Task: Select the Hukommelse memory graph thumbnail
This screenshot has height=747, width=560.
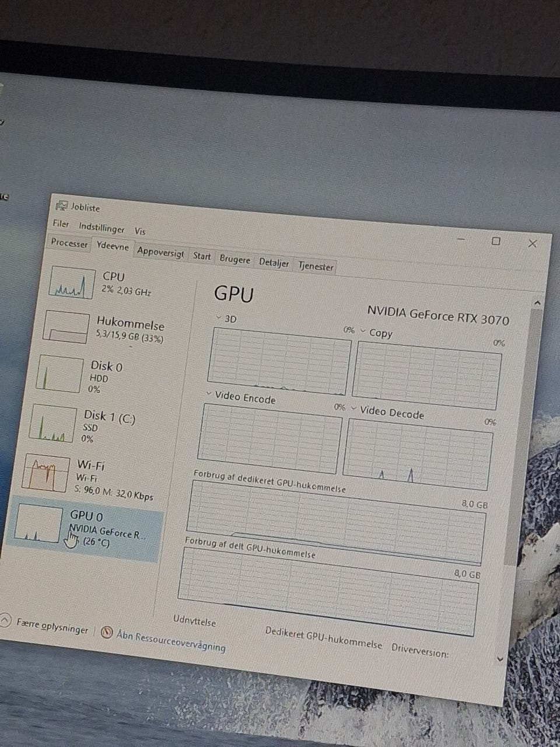Action: click(x=65, y=327)
